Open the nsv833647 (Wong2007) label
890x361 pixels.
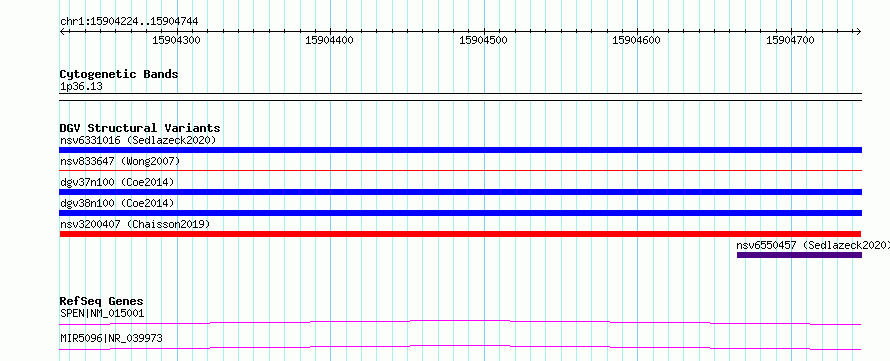pos(120,161)
